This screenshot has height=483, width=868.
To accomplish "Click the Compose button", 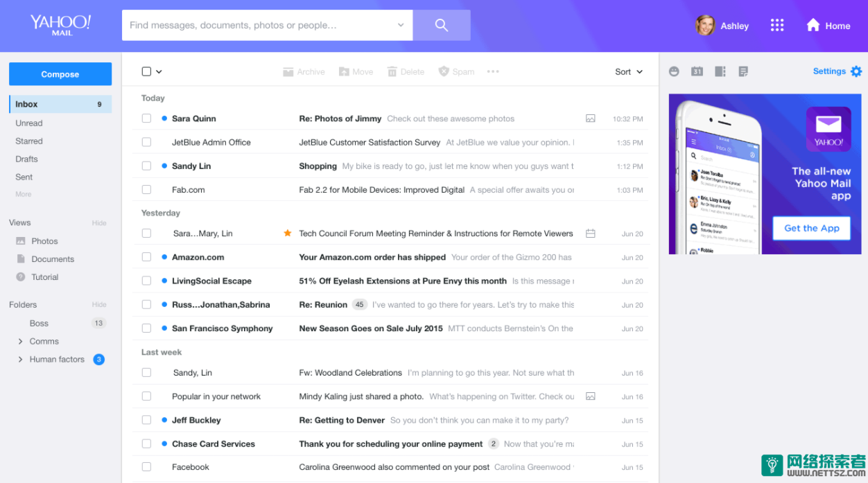I will click(x=60, y=74).
